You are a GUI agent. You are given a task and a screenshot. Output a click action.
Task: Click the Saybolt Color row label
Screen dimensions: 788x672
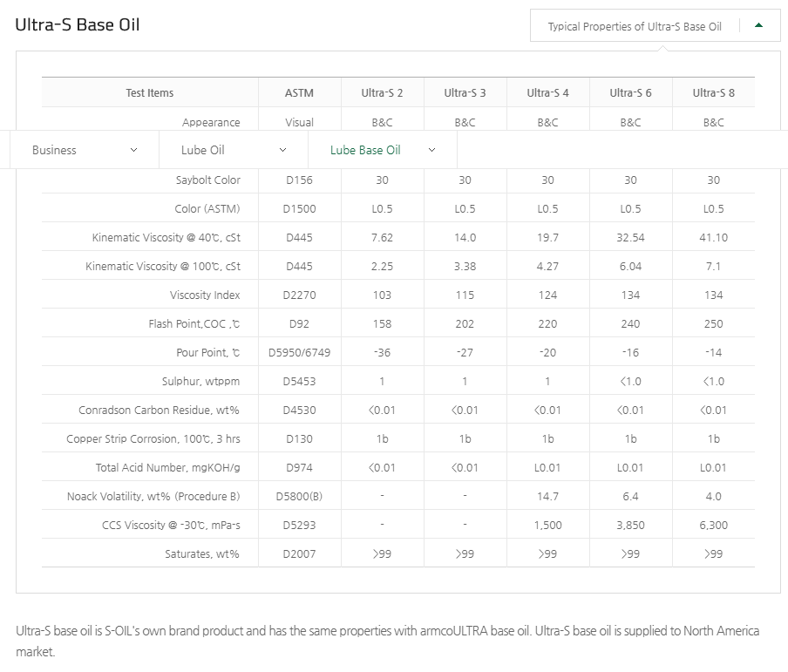pos(208,180)
